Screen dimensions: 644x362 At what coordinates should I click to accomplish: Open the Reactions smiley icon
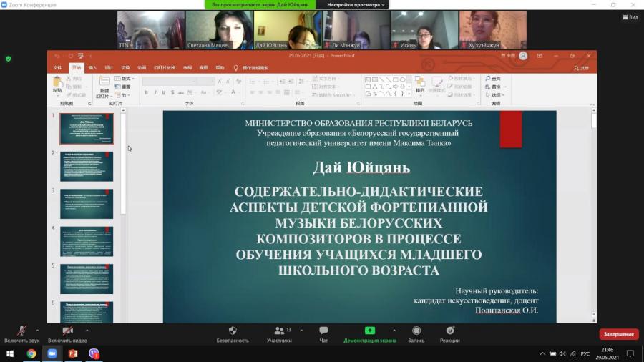(450, 331)
